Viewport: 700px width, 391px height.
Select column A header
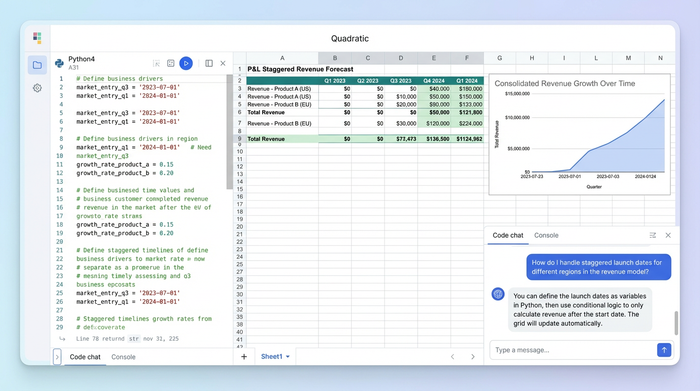[x=282, y=58]
